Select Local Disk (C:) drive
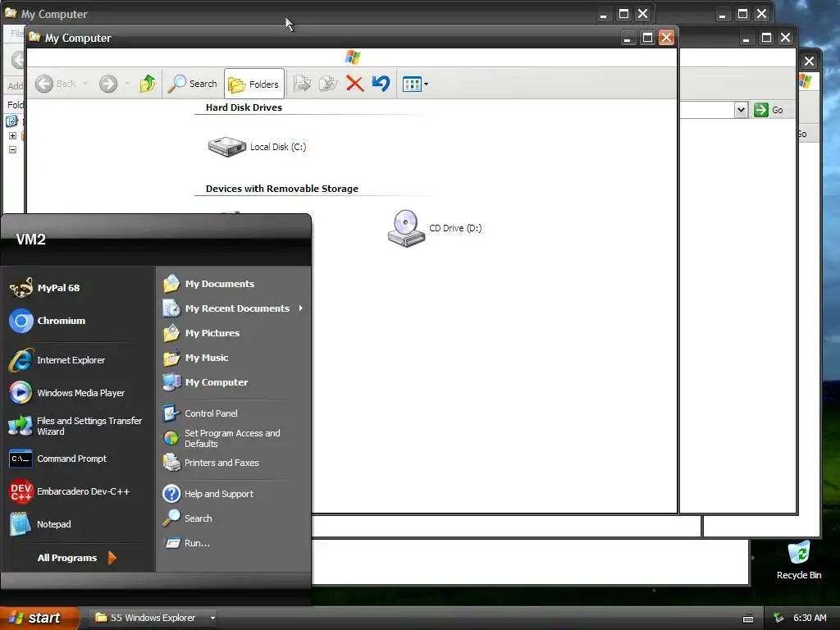Screen dimensions: 840x630 tap(257, 147)
